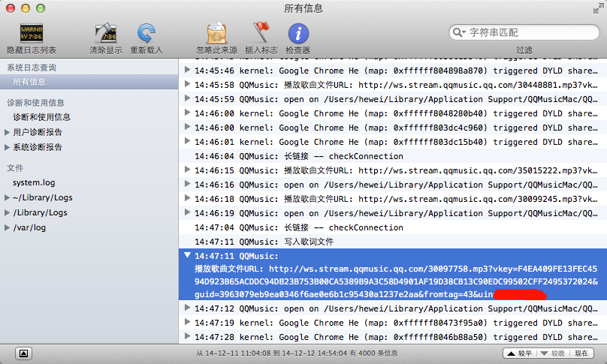The image size is (607, 364).
Task: Click the 文件 sidebar section header
Action: pyautogui.click(x=15, y=168)
